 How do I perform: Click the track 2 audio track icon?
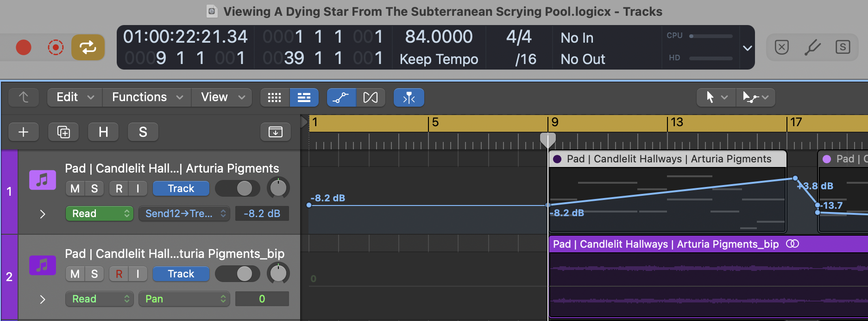point(43,265)
